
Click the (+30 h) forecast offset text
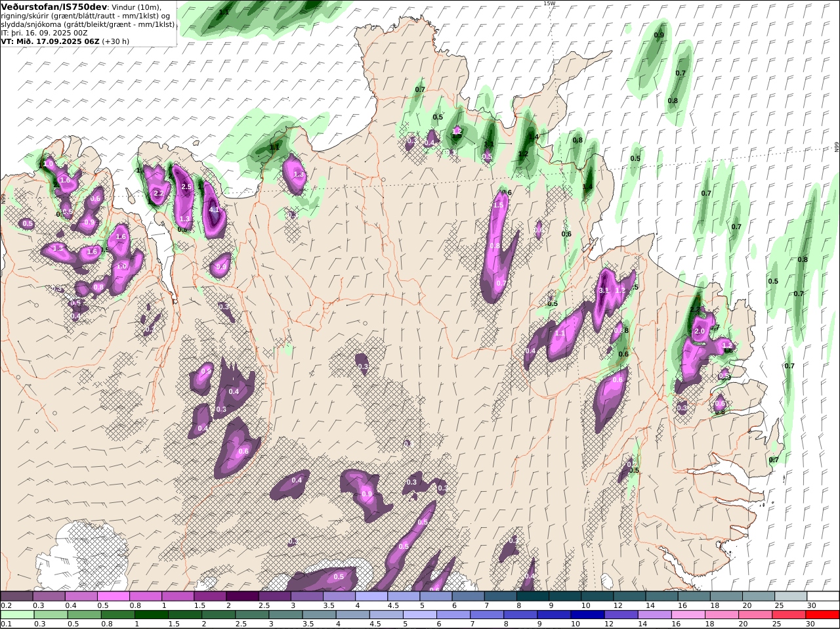[x=115, y=41]
